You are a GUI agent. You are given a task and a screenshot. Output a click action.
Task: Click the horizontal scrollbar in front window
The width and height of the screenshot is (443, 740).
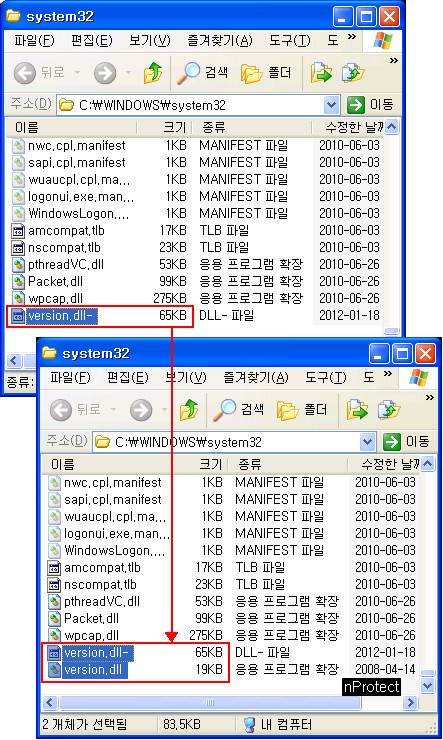pos(210,702)
